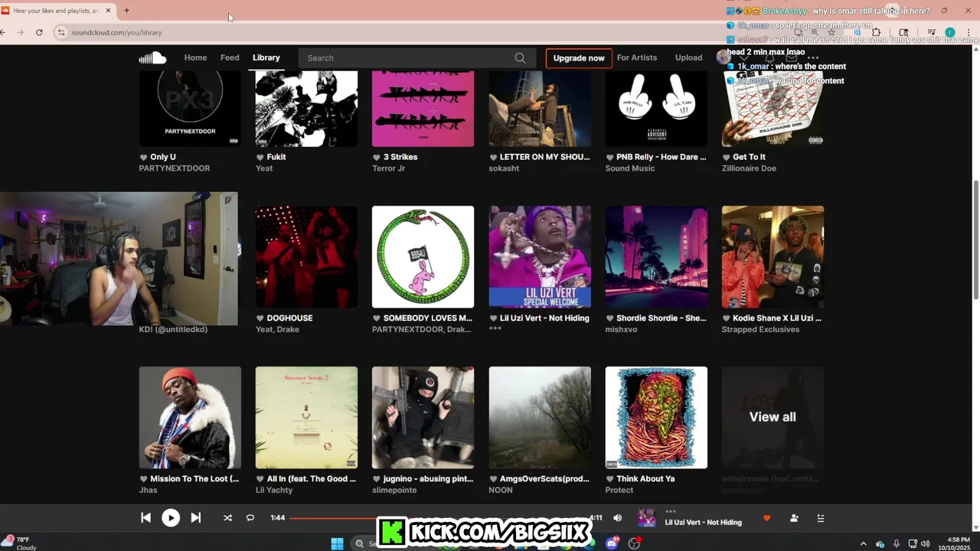Toggle like heart on AmgsOverScats

(x=493, y=479)
